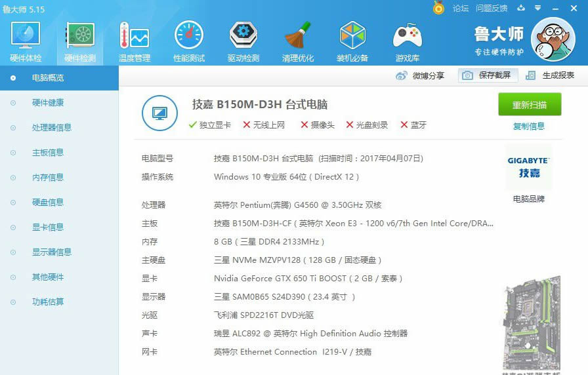The width and height of the screenshot is (588, 375).
Task: Click 摄像头 feature indicator
Action: click(318, 125)
